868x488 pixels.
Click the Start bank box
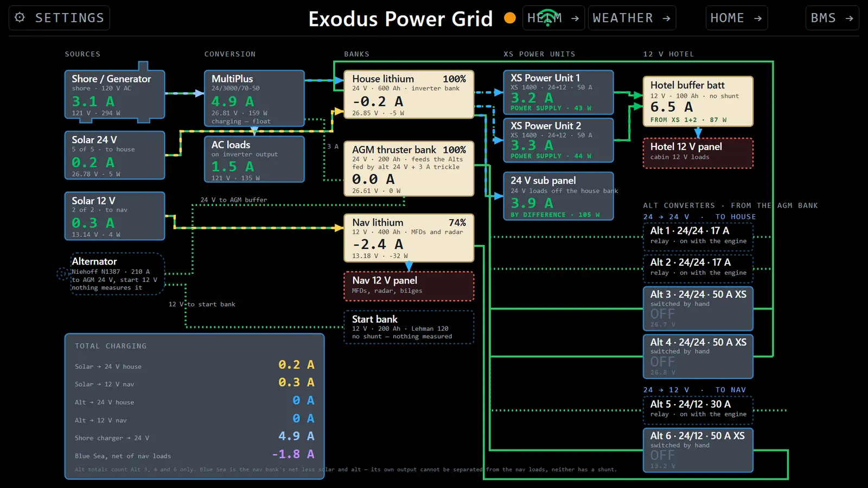point(409,327)
